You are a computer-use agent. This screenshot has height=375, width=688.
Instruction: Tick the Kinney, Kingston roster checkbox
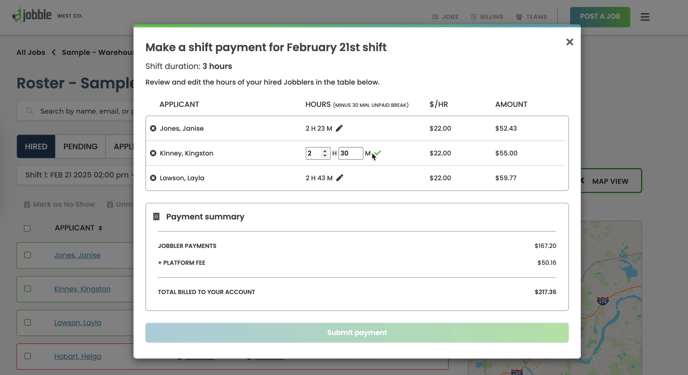[x=28, y=289]
